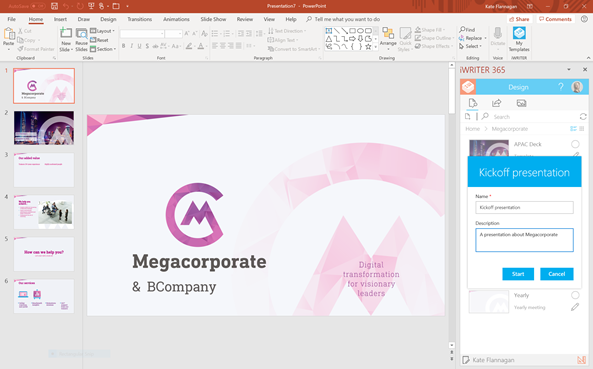Viewport: 593px width, 369px height.
Task: Select slide 4 thumbnail with the photo
Action: click(44, 212)
